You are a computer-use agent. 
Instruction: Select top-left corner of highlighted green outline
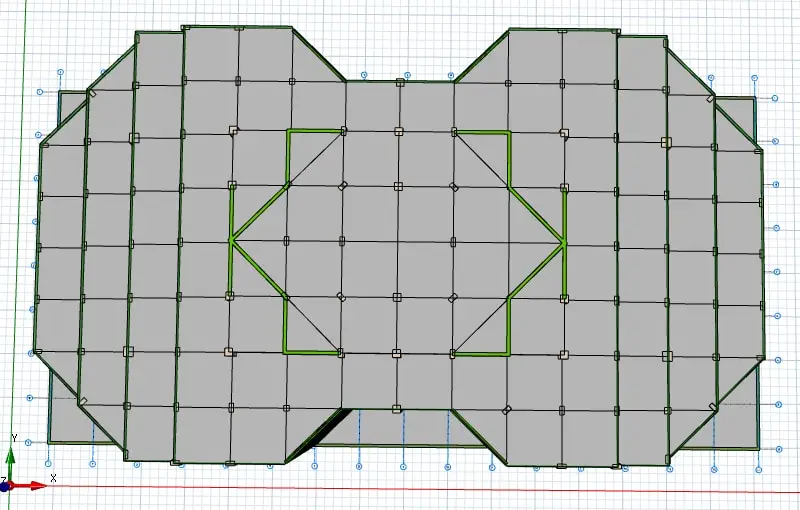289,131
